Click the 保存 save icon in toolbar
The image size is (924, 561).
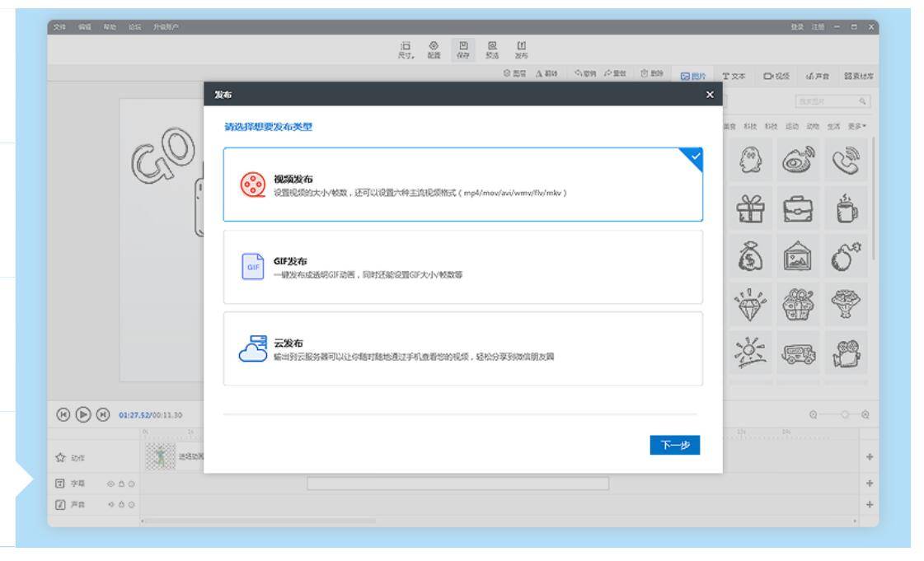pyautogui.click(x=462, y=49)
